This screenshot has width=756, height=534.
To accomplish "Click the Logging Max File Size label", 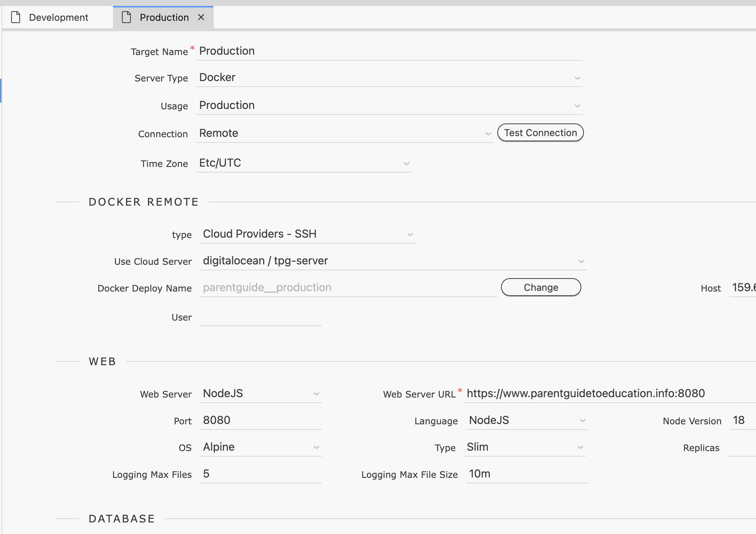I will point(409,475).
